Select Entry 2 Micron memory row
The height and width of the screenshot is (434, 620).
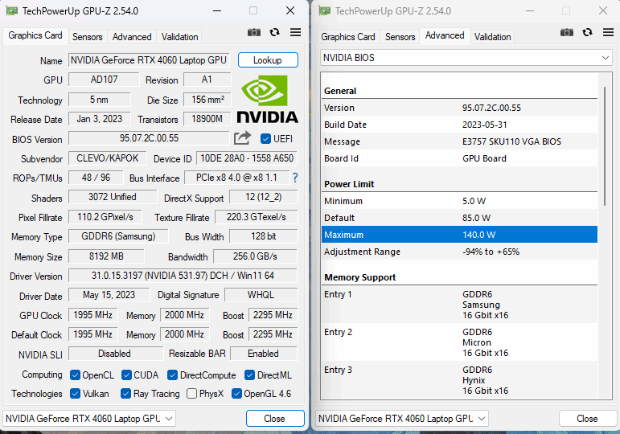[459, 342]
